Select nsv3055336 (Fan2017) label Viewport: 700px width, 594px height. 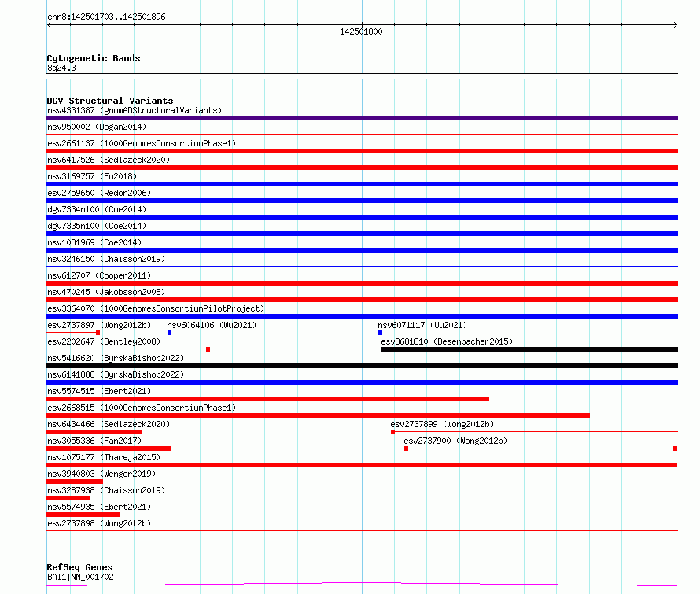point(94,441)
